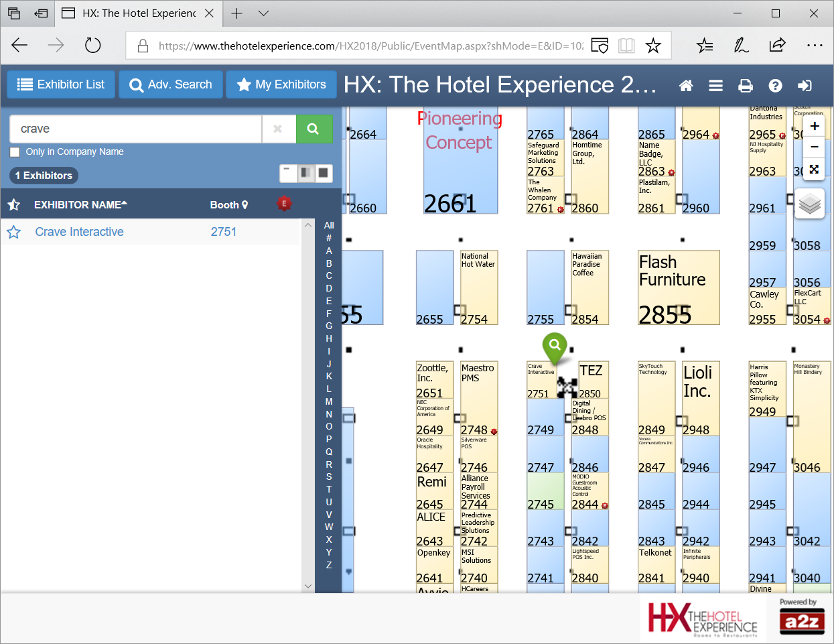Open help via the question mark icon
This screenshot has width=834, height=644.
tap(776, 85)
